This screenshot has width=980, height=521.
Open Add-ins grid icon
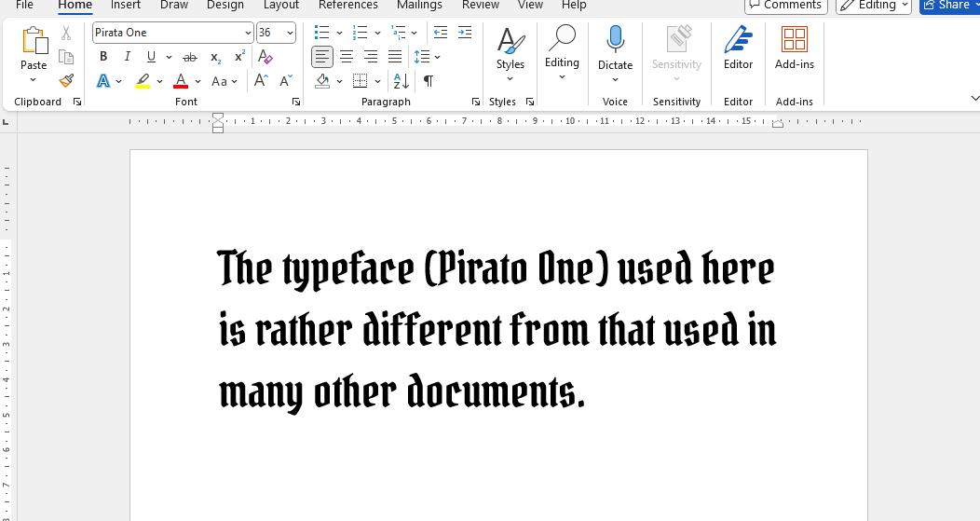click(x=795, y=39)
